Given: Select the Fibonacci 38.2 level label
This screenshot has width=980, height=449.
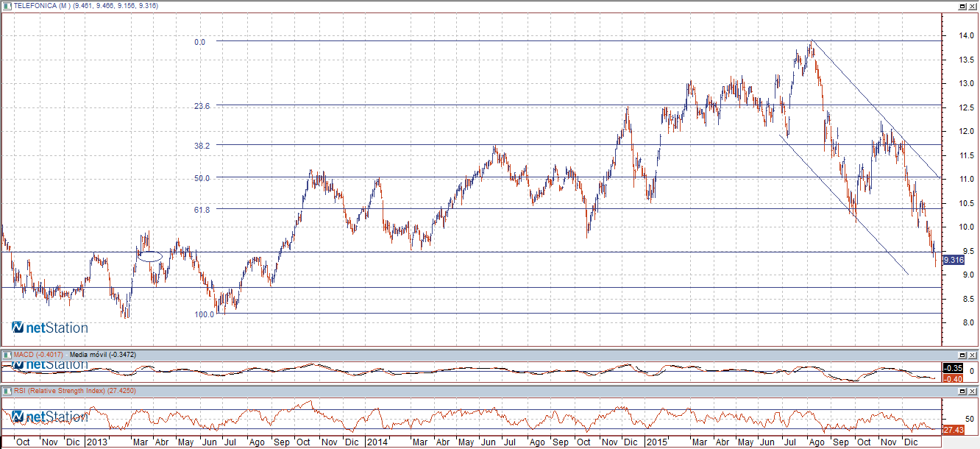Looking at the screenshot, I should pos(202,146).
